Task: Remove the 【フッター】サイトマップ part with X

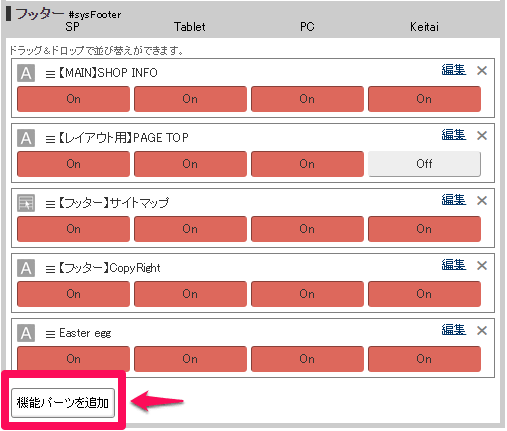Action: click(x=482, y=201)
